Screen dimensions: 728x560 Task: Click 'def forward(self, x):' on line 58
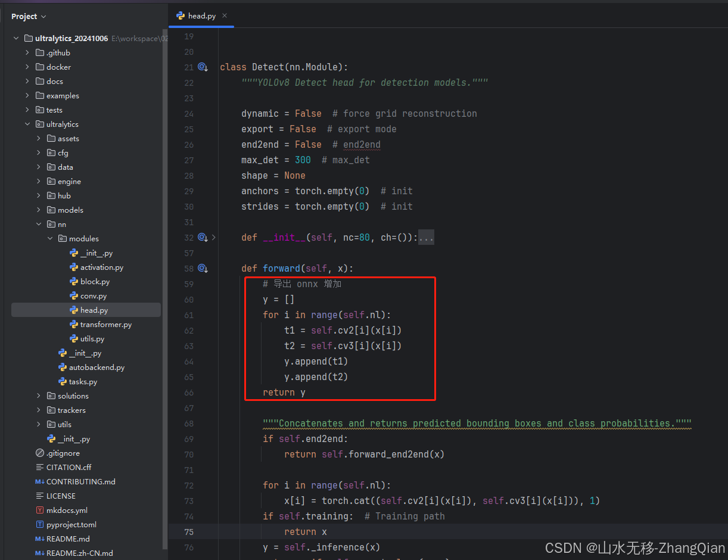[x=297, y=268]
